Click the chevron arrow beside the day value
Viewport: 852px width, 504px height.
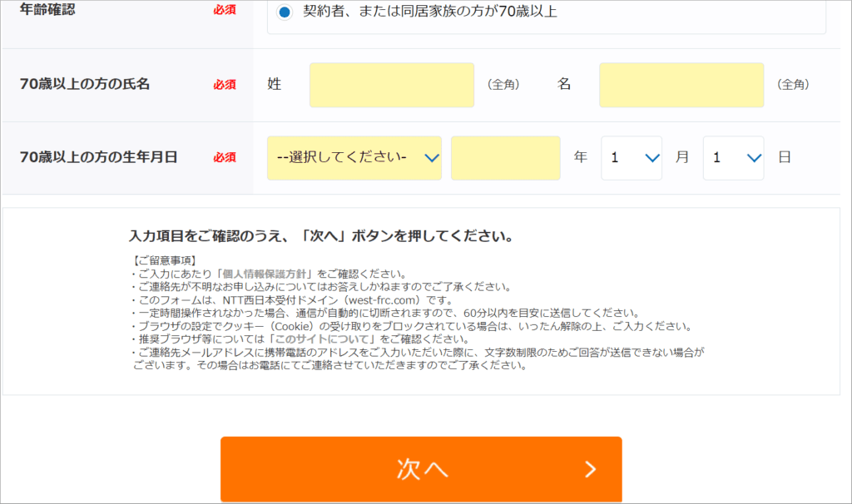[x=755, y=157]
